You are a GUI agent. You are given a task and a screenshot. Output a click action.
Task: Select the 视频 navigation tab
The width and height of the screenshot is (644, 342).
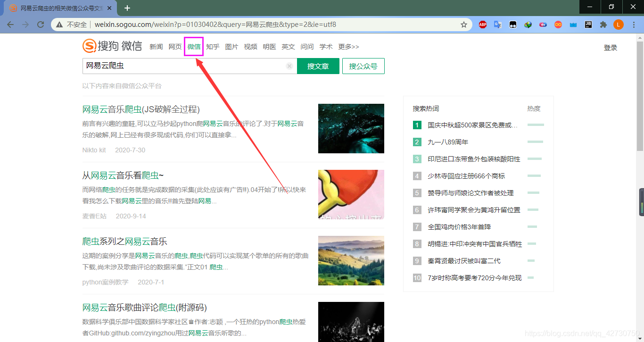click(250, 47)
